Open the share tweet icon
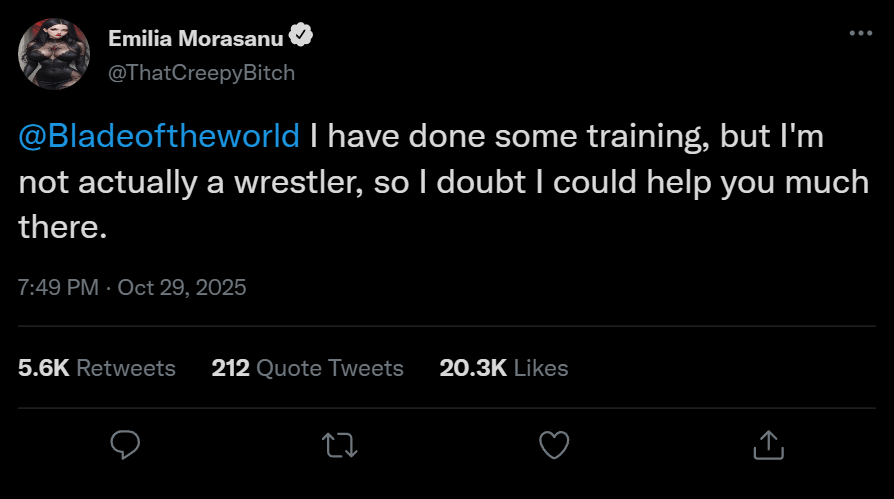The image size is (894, 499). pyautogui.click(x=767, y=445)
